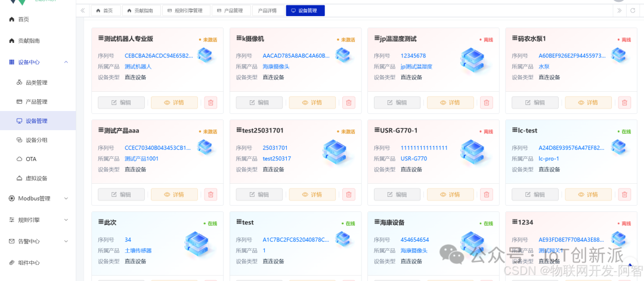Image resolution: width=644 pixels, height=281 pixels.
Task: Click the Modbus管理 icon in sidebar
Action: [11, 199]
